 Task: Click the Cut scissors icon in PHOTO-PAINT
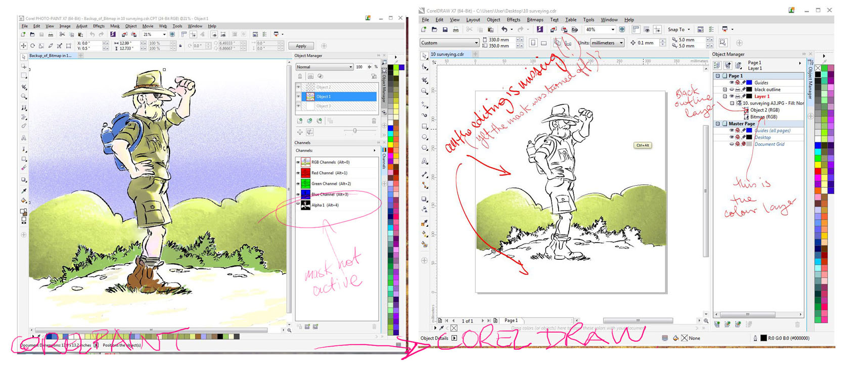[x=62, y=34]
